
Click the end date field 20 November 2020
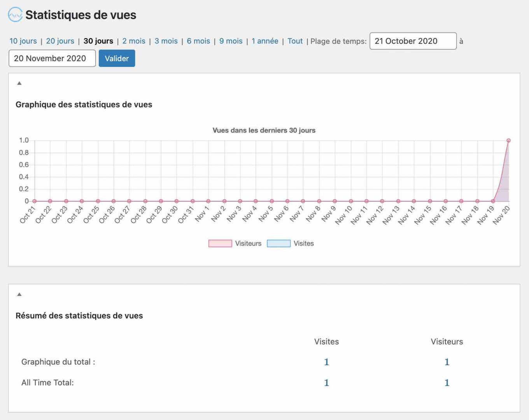click(x=52, y=58)
